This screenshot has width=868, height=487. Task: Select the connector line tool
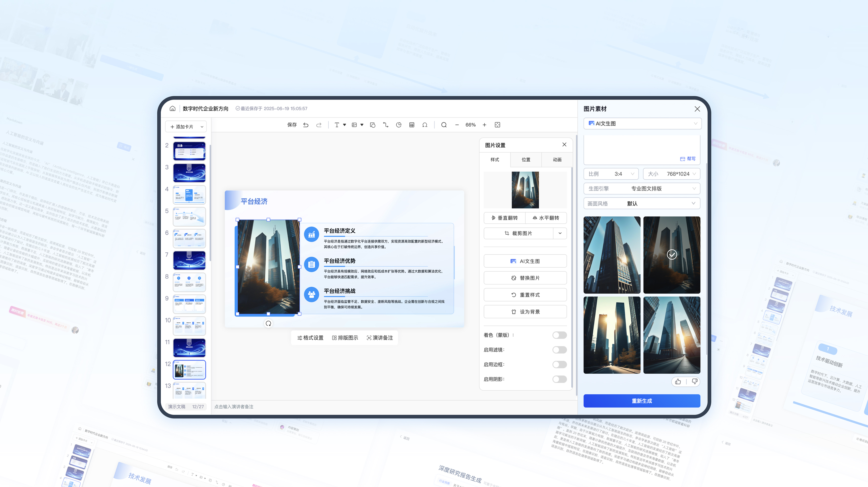pyautogui.click(x=385, y=125)
